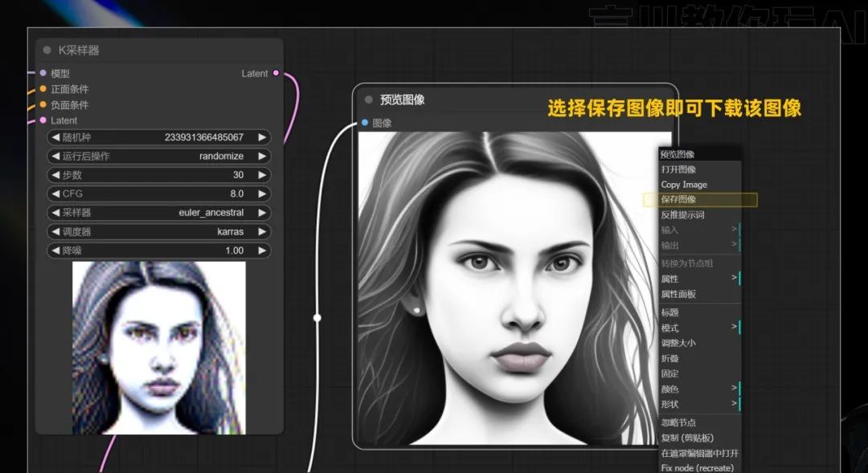Click the steps value 30
The width and height of the screenshot is (868, 473).
tap(238, 175)
